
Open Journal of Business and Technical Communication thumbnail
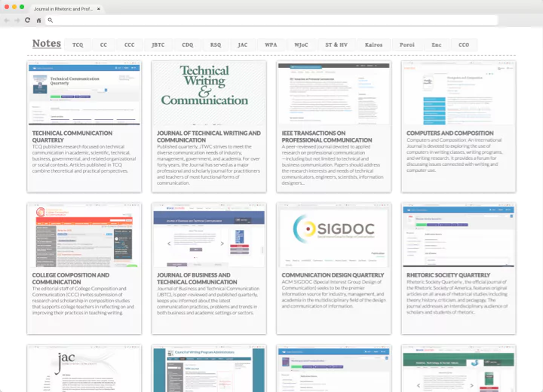[x=209, y=235]
